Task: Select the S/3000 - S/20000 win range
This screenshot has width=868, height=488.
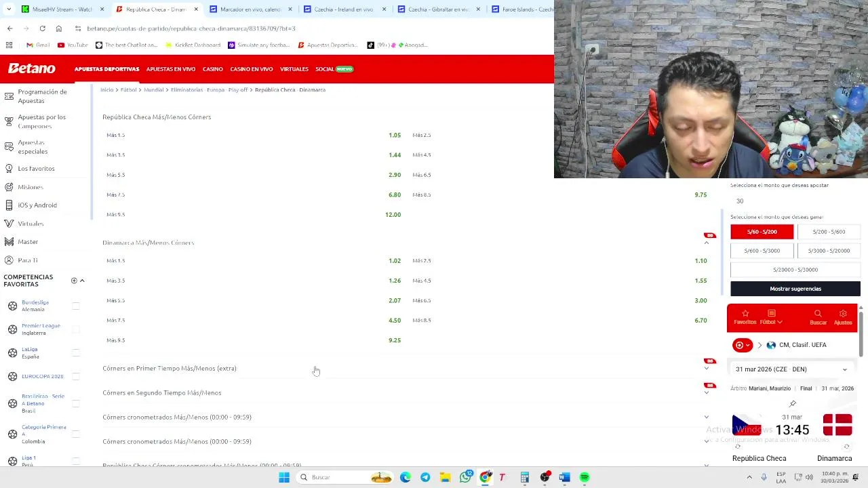Action: [829, 251]
